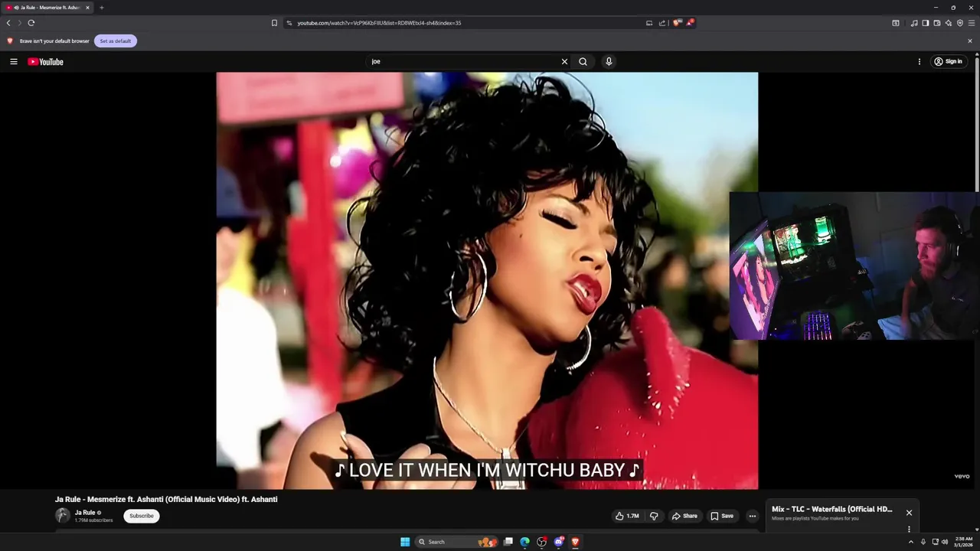Open Discord from taskbar
Viewport: 980px width, 551px height.
(558, 542)
